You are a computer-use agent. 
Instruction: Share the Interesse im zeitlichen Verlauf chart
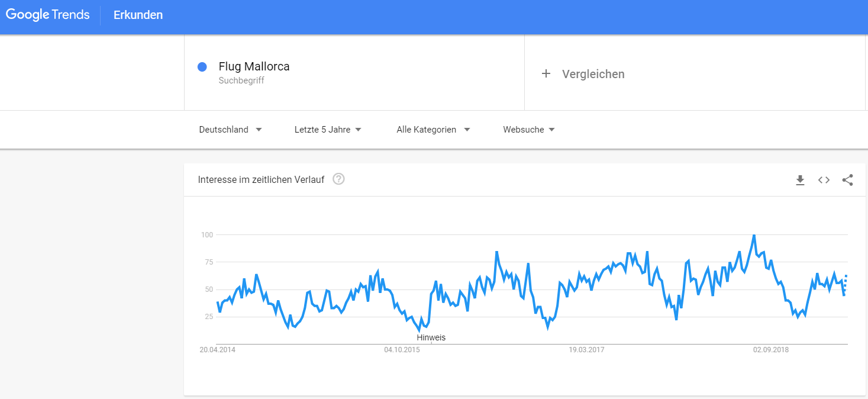coord(847,180)
